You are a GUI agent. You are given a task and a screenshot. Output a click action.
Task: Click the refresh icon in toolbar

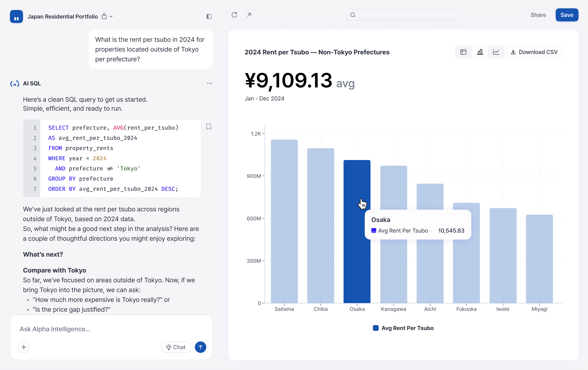coord(235,15)
